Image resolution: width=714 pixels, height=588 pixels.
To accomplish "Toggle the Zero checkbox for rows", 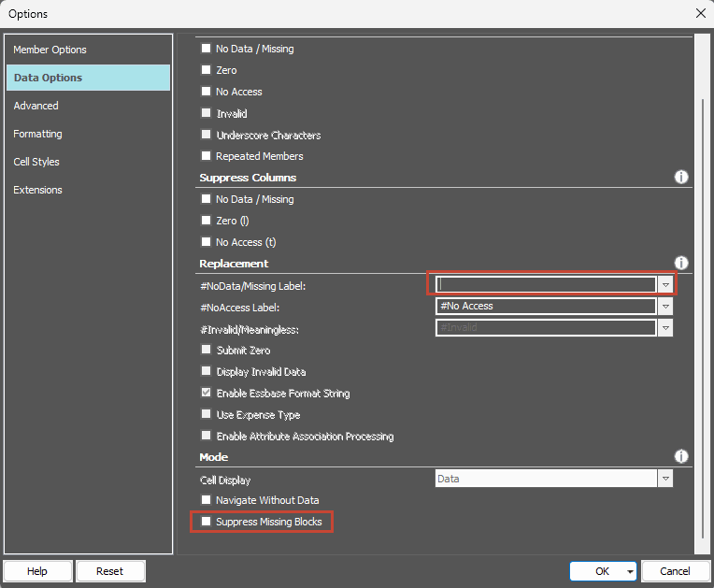I will (206, 70).
